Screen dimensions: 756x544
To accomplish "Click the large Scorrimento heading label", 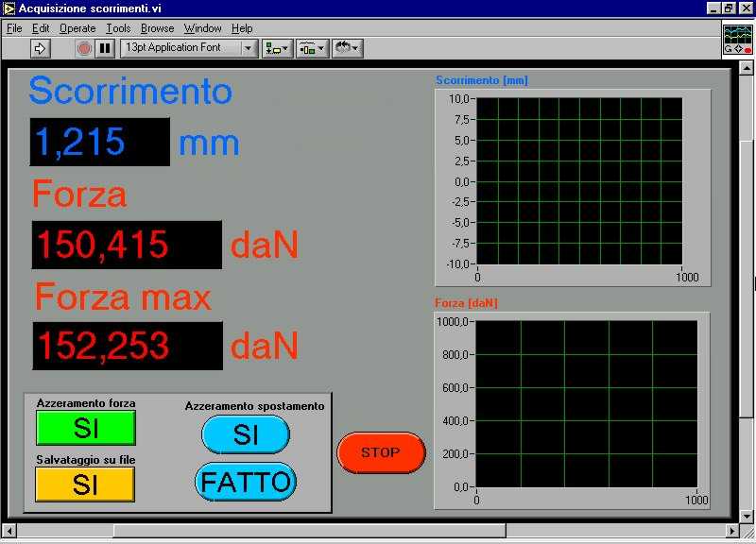I will (130, 91).
